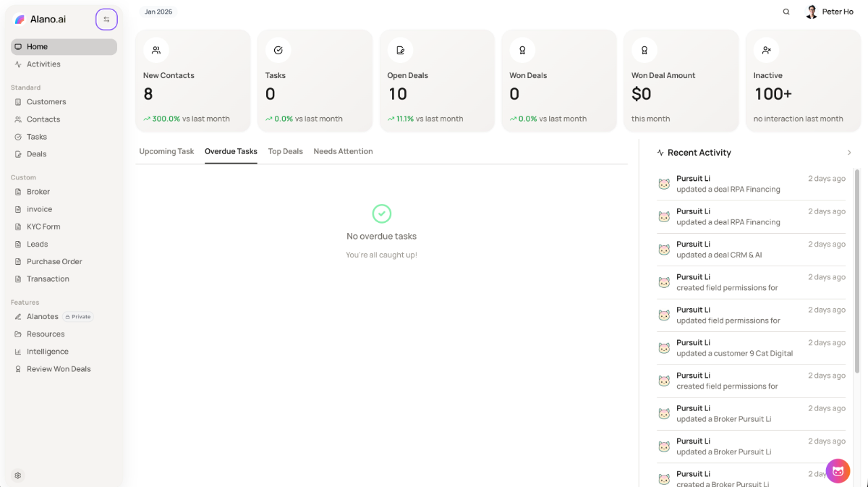Open settings gear at sidebar bottom
The height and width of the screenshot is (487, 868).
pyautogui.click(x=18, y=475)
